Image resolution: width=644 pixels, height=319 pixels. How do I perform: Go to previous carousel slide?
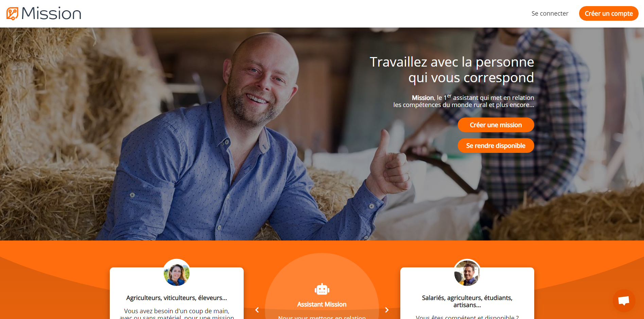pos(257,310)
